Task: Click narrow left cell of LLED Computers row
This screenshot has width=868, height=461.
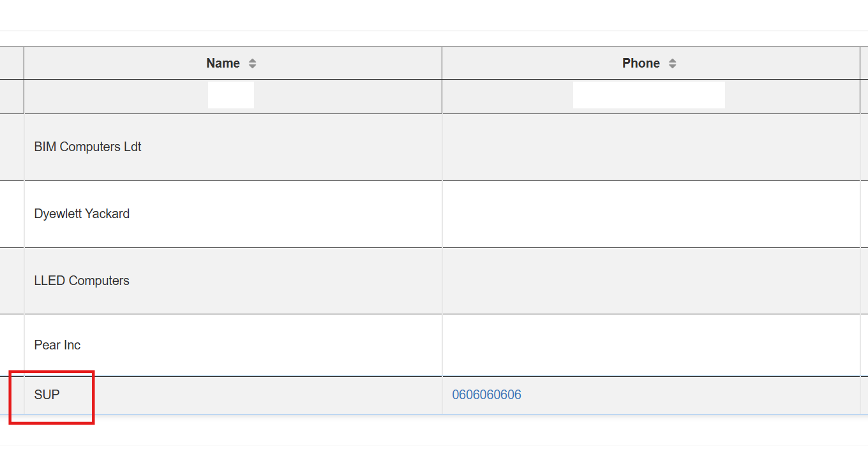Action: tap(11, 281)
